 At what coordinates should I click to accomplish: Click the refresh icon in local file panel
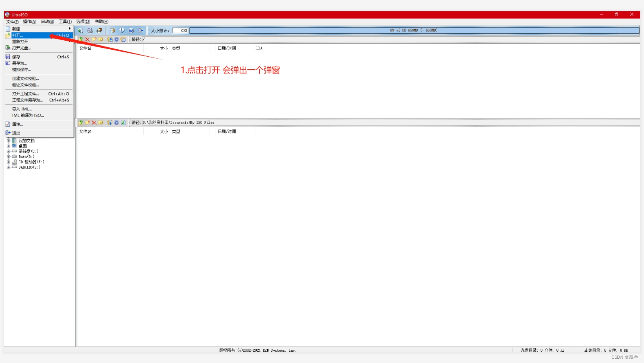tap(123, 122)
